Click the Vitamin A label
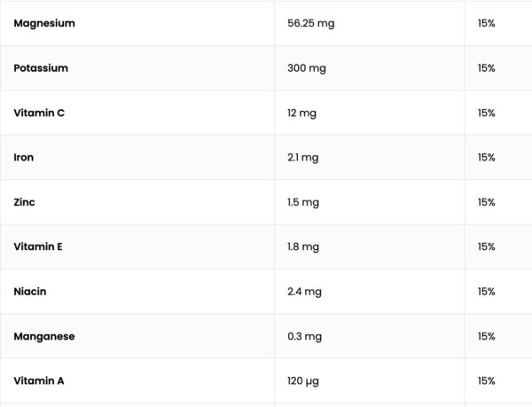 39,380
